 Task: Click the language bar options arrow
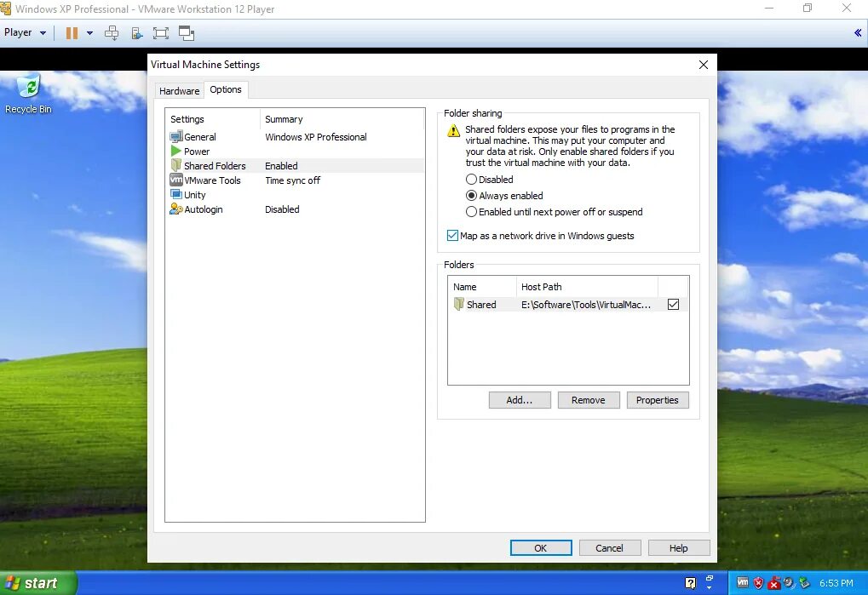click(x=709, y=586)
